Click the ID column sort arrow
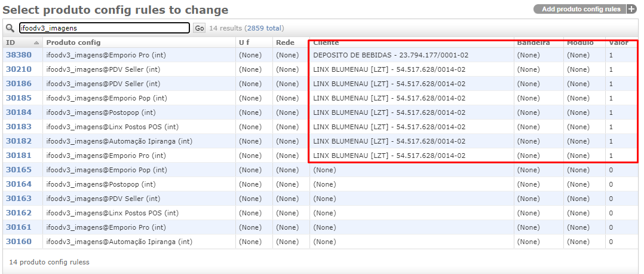The image size is (644, 274). click(x=36, y=43)
